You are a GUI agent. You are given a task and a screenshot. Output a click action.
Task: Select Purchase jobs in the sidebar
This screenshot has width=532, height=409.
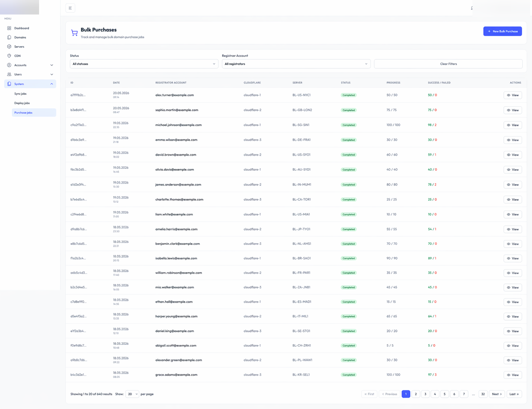tap(34, 113)
